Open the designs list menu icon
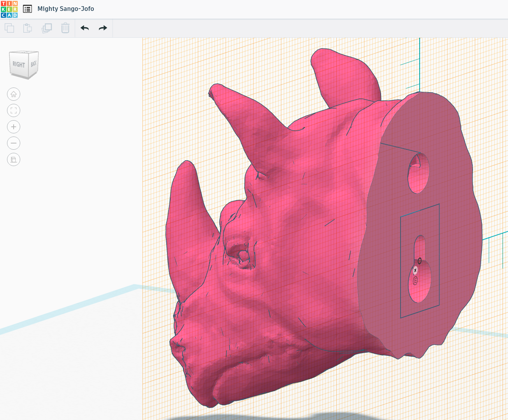508x420 pixels. coord(27,9)
